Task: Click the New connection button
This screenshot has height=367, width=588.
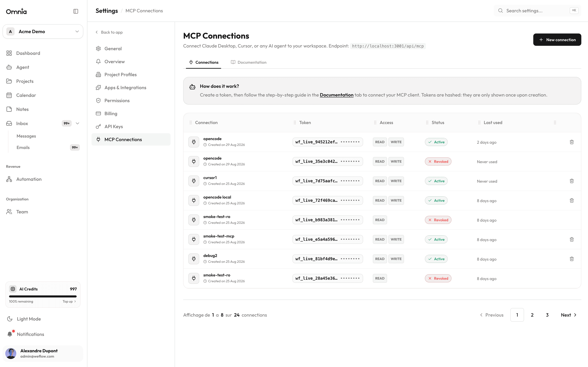Action: click(557, 40)
